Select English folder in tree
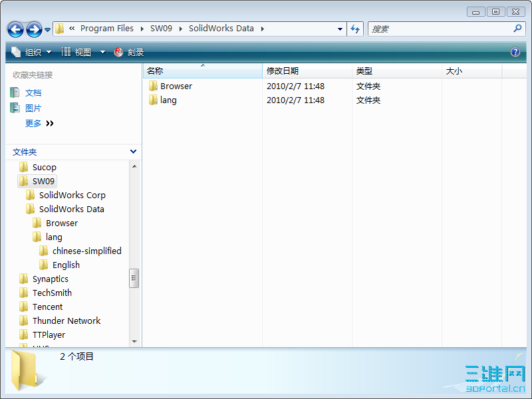The width and height of the screenshot is (532, 399). [x=66, y=265]
